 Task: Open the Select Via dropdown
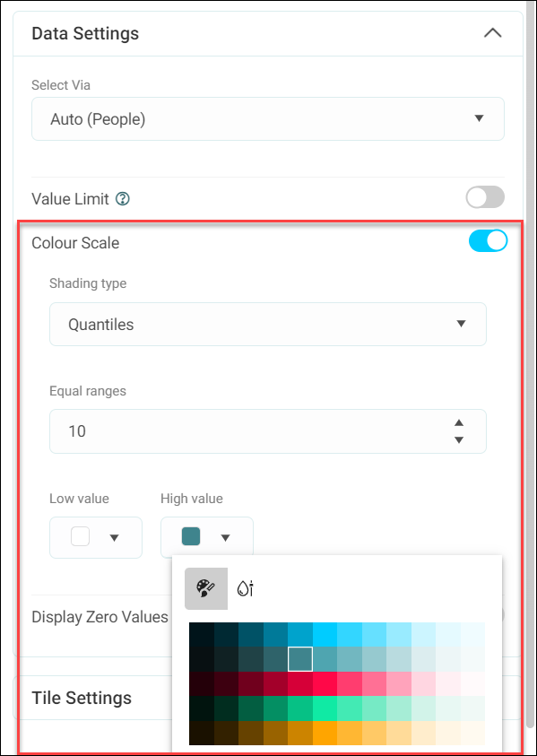click(268, 119)
